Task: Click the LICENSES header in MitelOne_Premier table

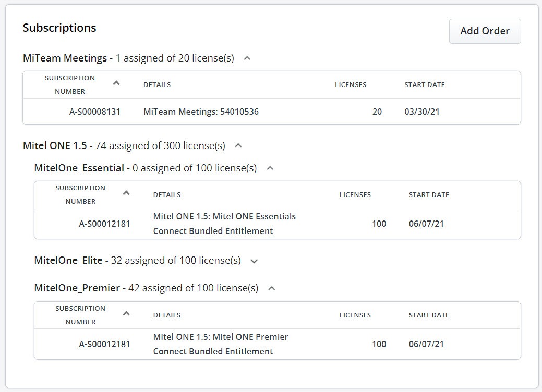Action: tap(355, 315)
